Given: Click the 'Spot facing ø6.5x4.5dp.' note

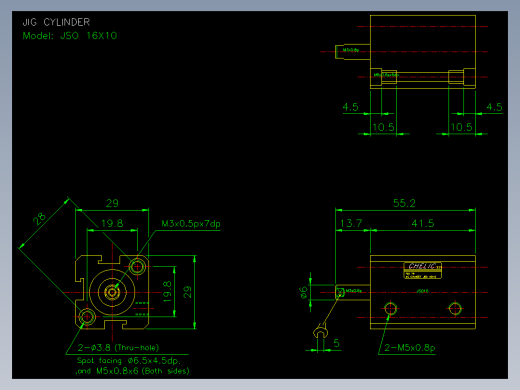Looking at the screenshot, I should [129, 361].
